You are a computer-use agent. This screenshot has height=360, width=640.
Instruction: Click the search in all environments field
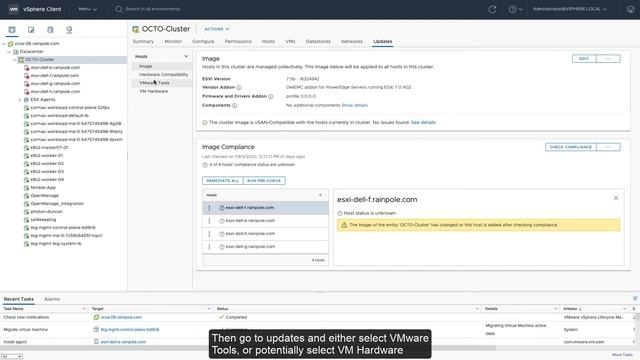point(153,9)
